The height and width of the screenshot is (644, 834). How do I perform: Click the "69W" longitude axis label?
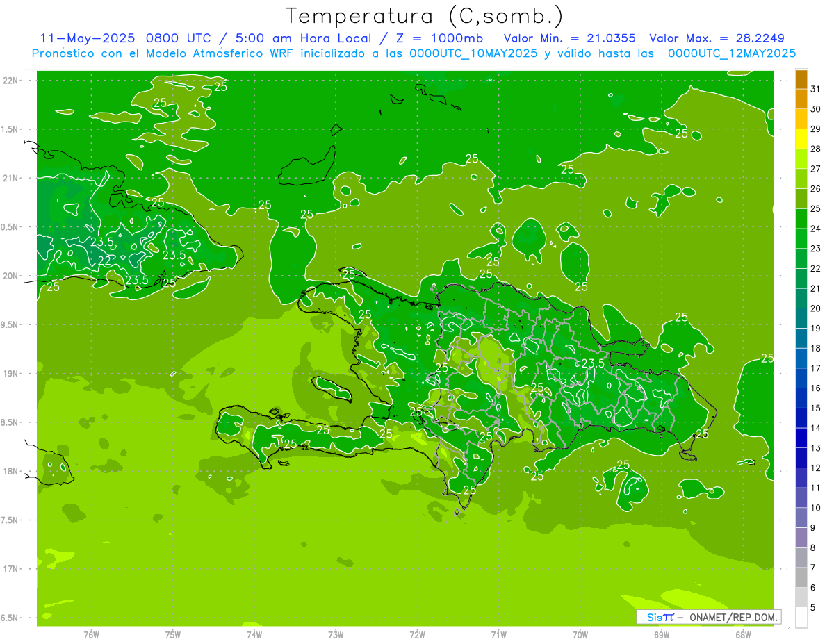(x=661, y=634)
